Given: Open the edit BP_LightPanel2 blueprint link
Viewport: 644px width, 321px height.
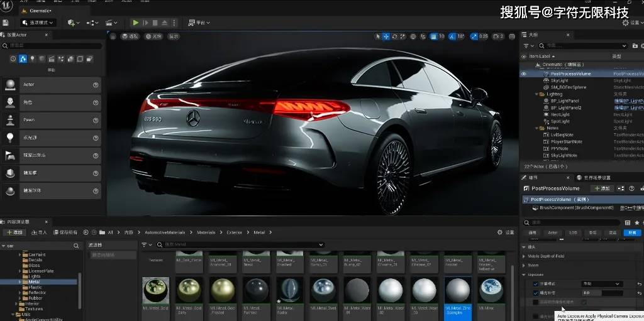Looking at the screenshot, I should pos(628,107).
